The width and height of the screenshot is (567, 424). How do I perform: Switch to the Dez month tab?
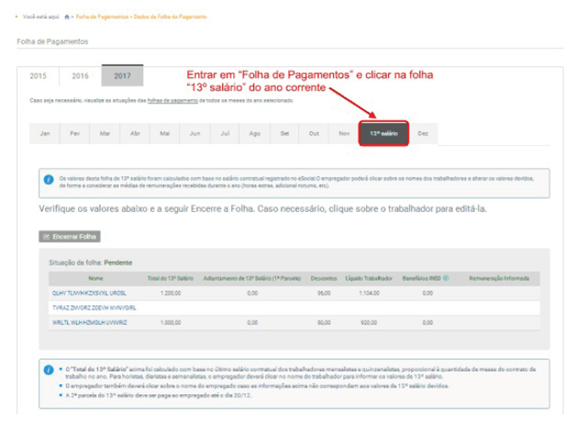click(x=423, y=134)
